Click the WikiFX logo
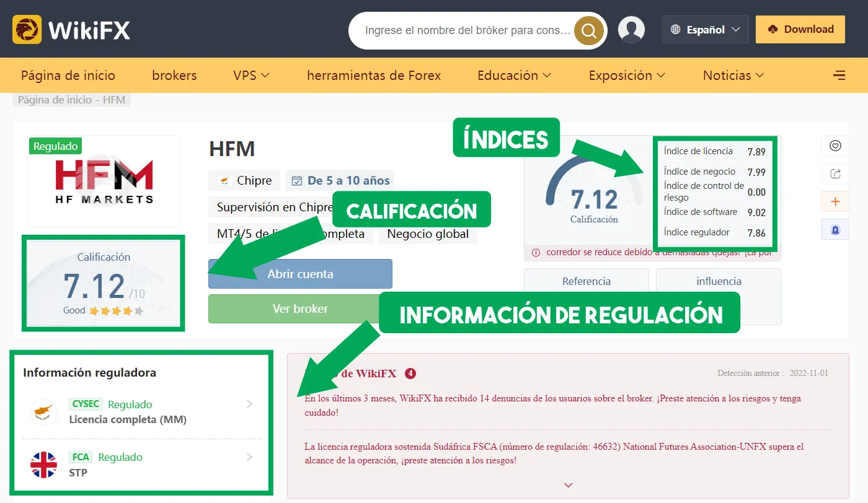 click(71, 29)
